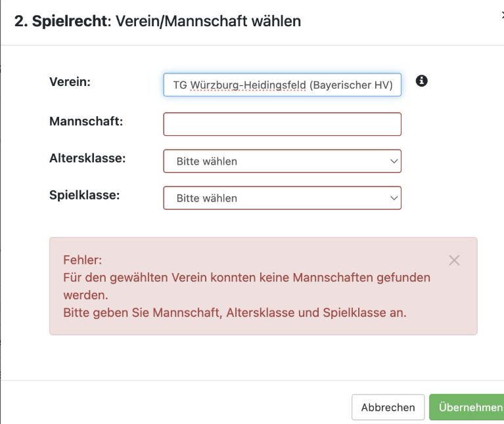504x424 pixels.
Task: Click the chevron arrow in Altersklasse select
Action: coord(394,161)
